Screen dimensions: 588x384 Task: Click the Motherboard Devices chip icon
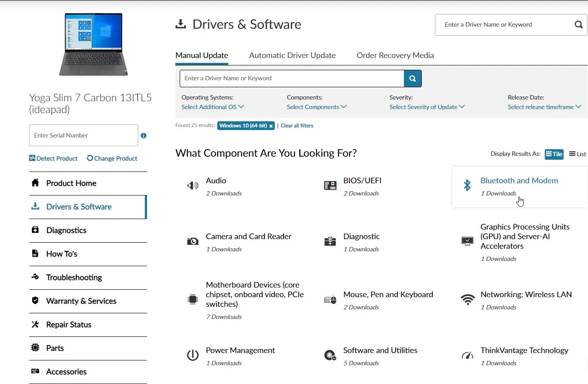coord(192,299)
